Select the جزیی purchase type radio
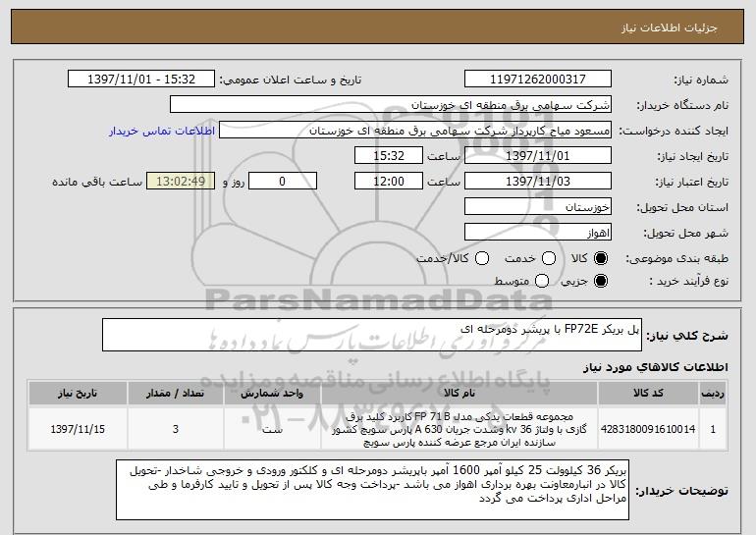The width and height of the screenshot is (756, 535). 601,281
